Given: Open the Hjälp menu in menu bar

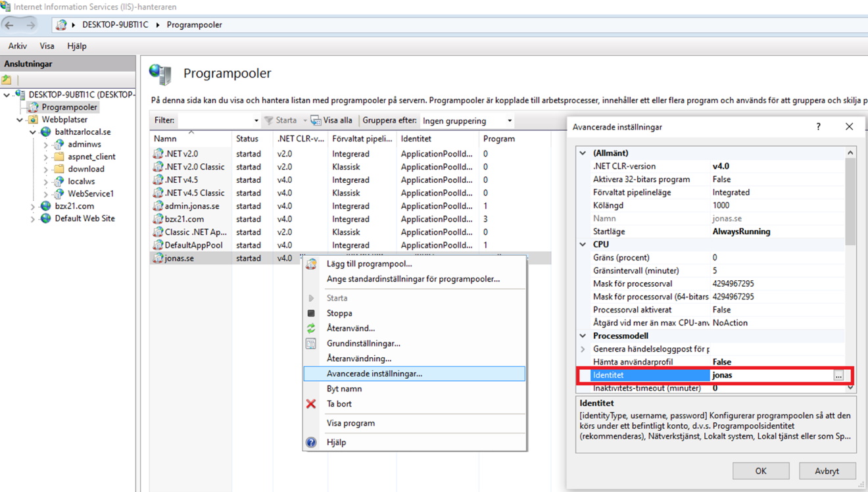Looking at the screenshot, I should point(77,46).
